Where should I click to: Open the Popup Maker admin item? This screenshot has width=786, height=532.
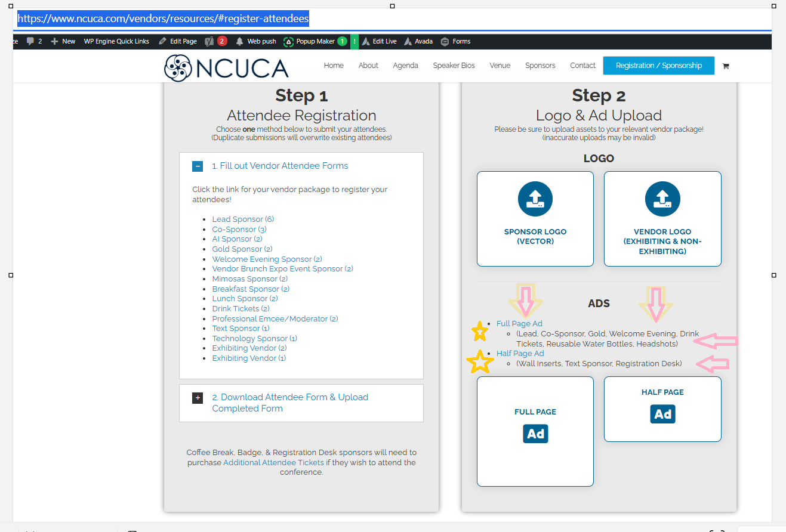[315, 41]
